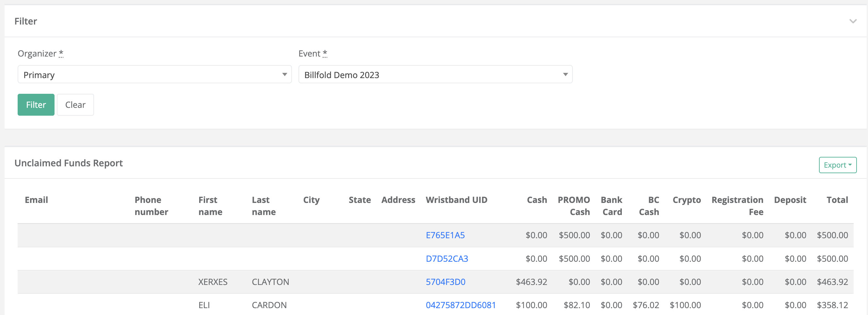
Task: Select the $463.92 Total cell for CLAYTON
Action: click(832, 282)
